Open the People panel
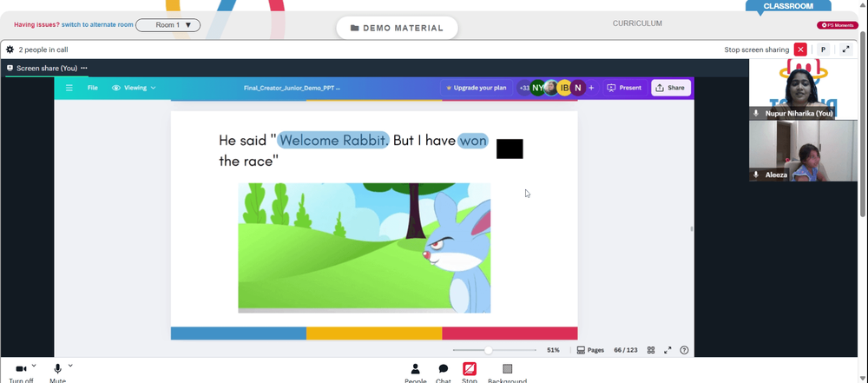Viewport: 868px width, 383px height. pos(415,373)
